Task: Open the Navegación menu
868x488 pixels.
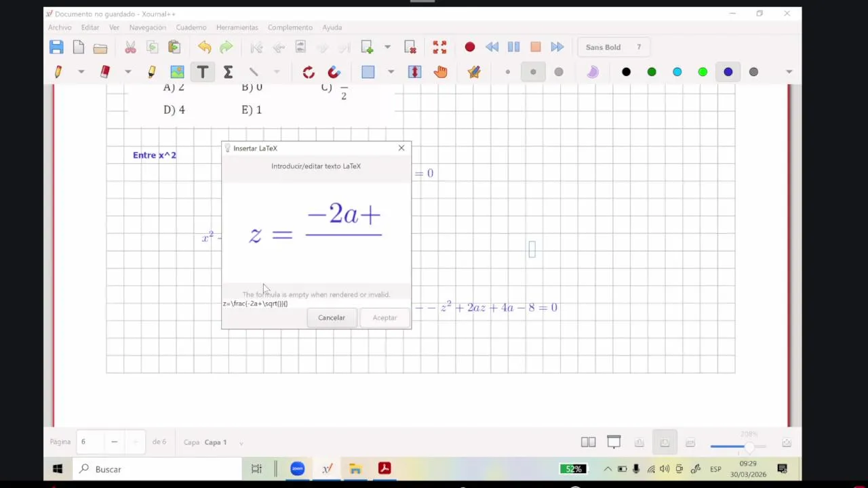Action: [148, 28]
